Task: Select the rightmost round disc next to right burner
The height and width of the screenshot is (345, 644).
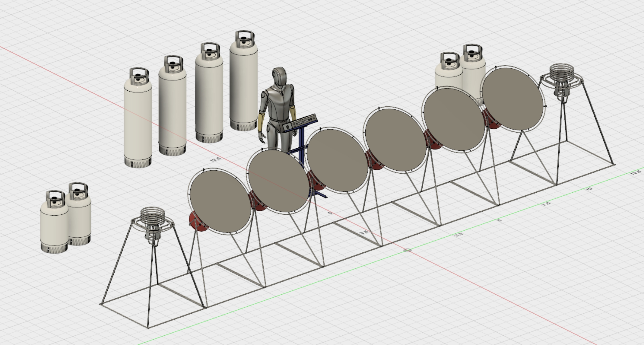Action: point(513,99)
